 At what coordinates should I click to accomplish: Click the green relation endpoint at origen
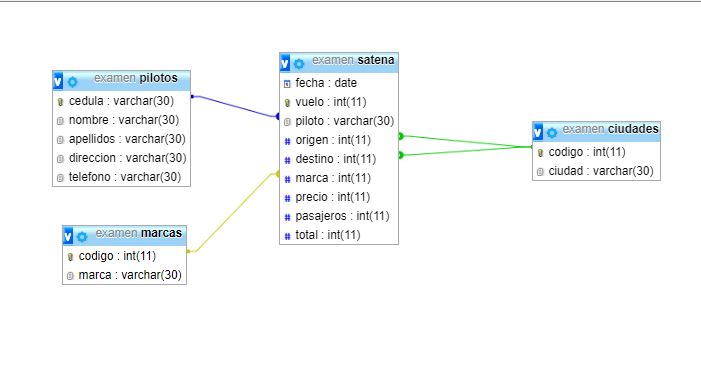[401, 136]
